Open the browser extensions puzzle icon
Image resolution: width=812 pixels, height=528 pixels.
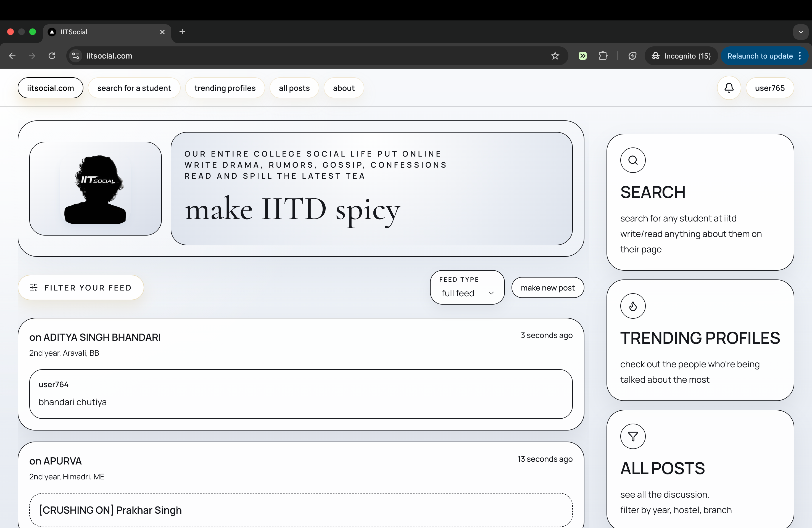pyautogui.click(x=603, y=56)
